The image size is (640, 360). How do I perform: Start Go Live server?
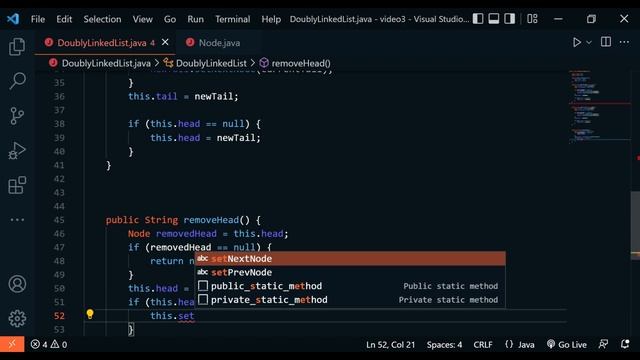pos(567,344)
